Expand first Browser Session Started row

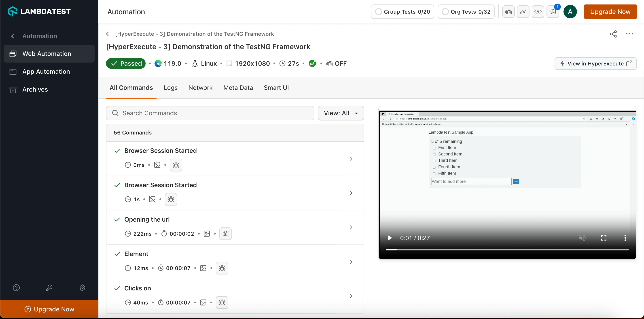[x=351, y=159]
